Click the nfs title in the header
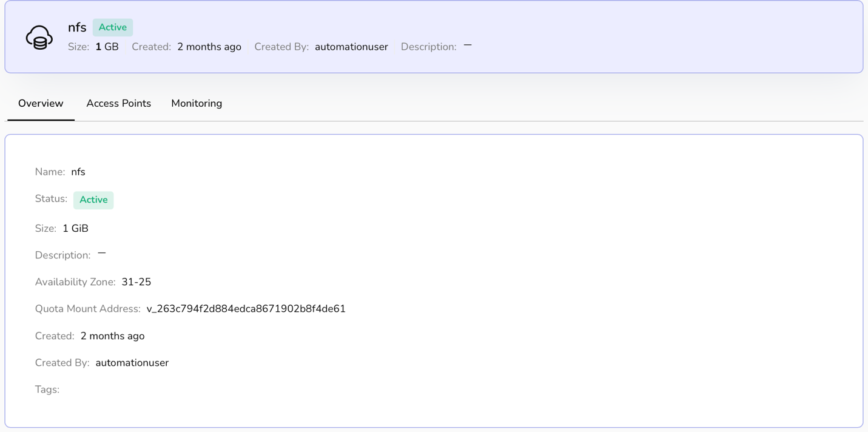Image resolution: width=868 pixels, height=432 pixels. 77,27
